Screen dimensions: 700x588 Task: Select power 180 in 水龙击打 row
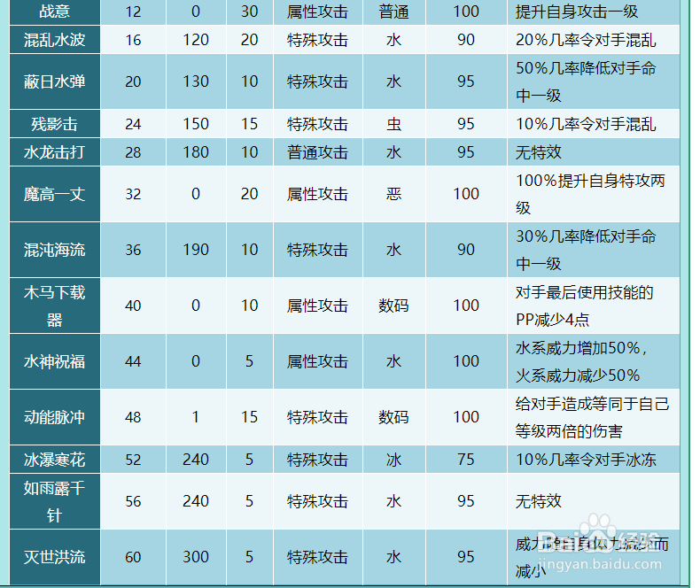196,152
